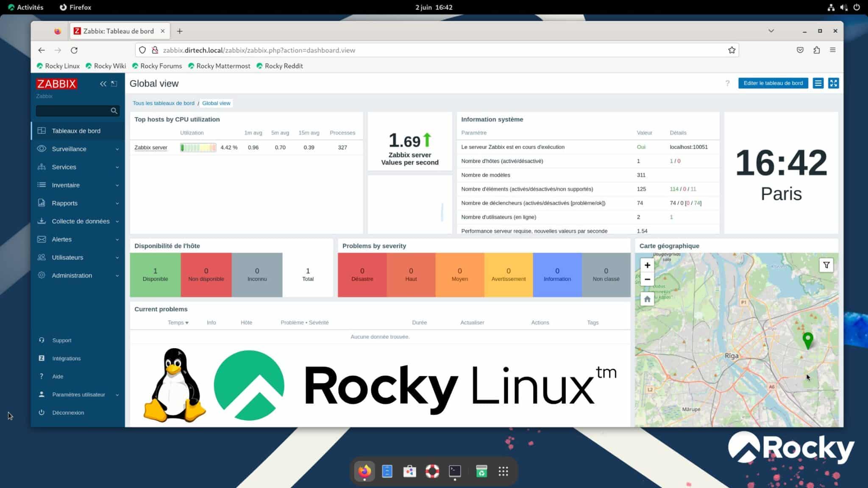The height and width of the screenshot is (488, 868).
Task: Click inside the browser address bar
Action: click(339, 50)
